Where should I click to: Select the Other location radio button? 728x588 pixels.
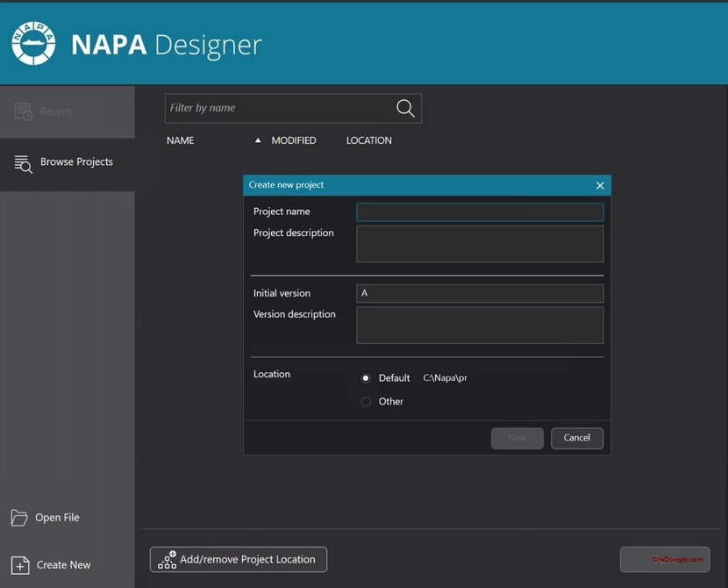[366, 401]
